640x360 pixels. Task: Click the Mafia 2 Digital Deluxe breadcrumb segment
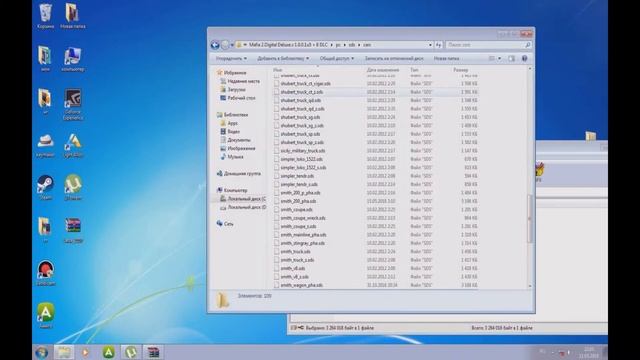coord(289,45)
